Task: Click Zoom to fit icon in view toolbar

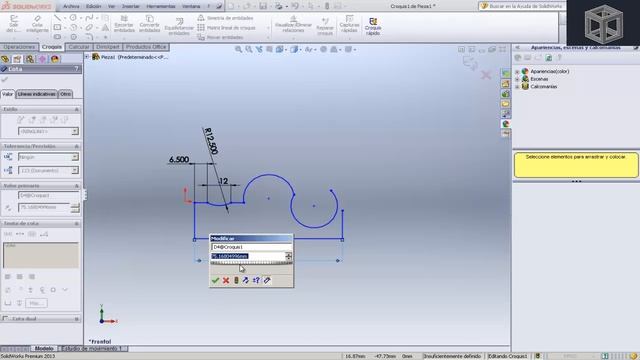Action: pyautogui.click(x=238, y=49)
